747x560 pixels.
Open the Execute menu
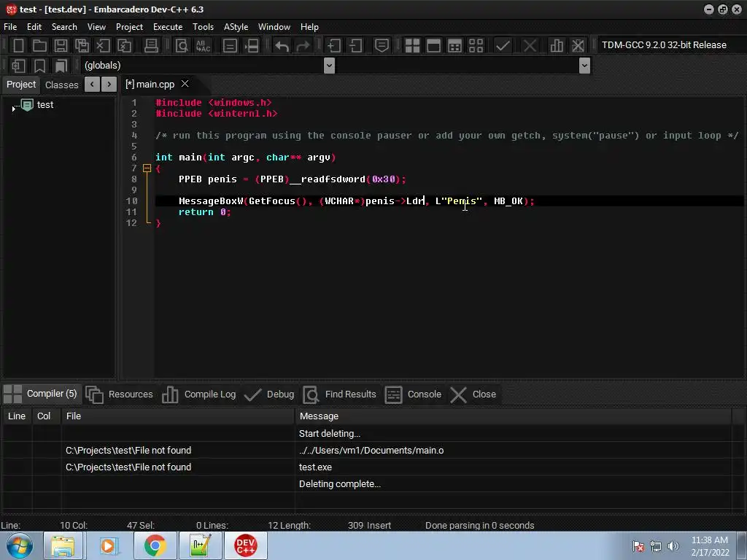click(x=168, y=27)
